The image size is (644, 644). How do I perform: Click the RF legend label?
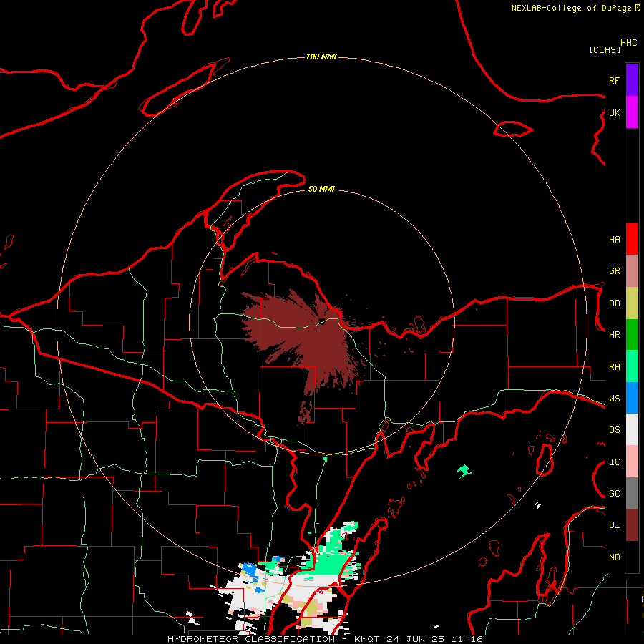click(x=614, y=80)
